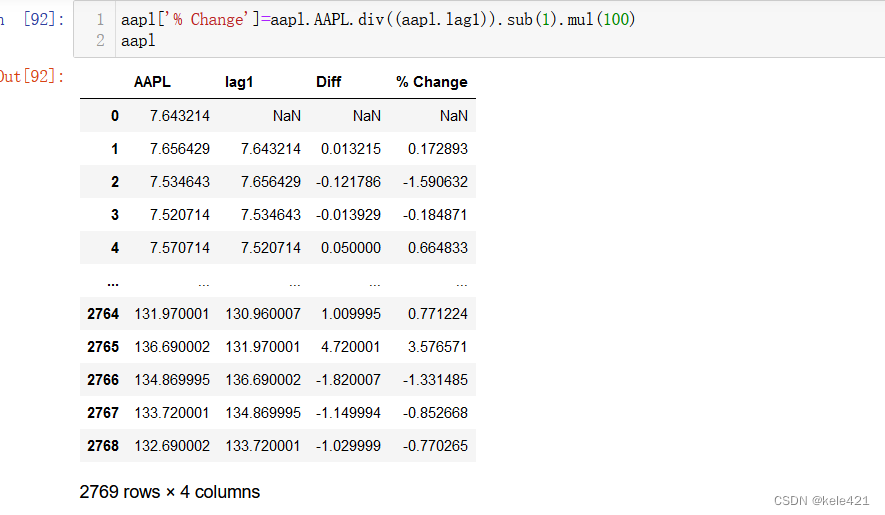The width and height of the screenshot is (885, 515).
Task: Click AAPL value 136.690002 in row 2765
Action: pyautogui.click(x=172, y=347)
